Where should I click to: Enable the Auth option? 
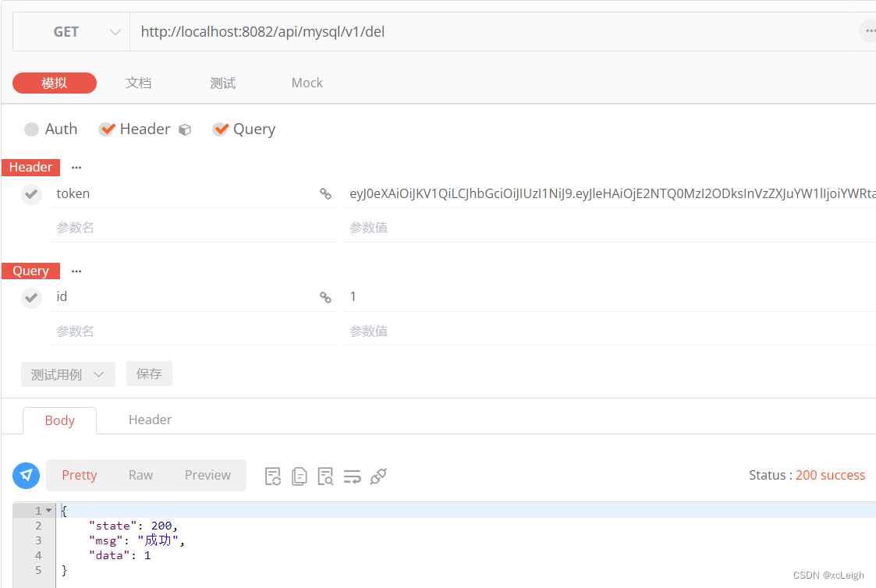32,129
